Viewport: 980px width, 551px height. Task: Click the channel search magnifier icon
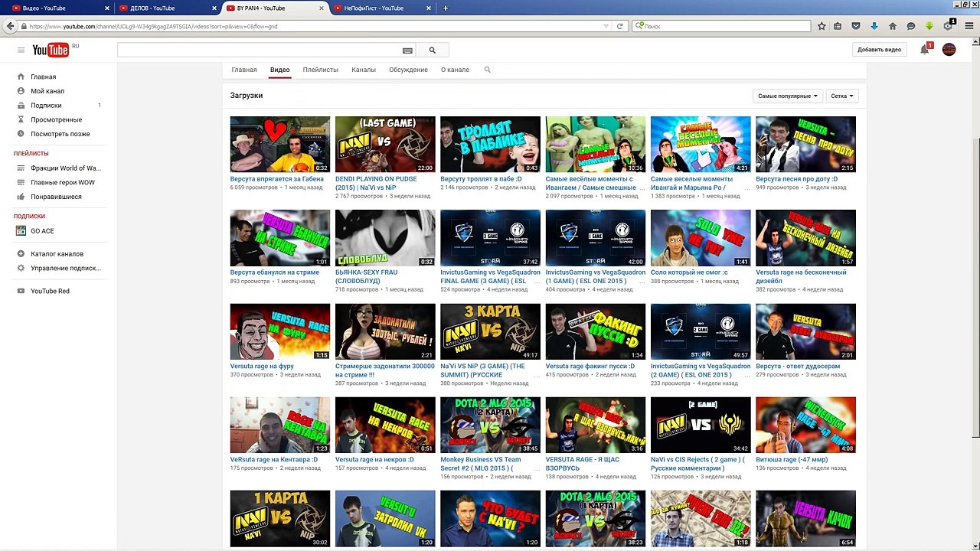click(488, 70)
